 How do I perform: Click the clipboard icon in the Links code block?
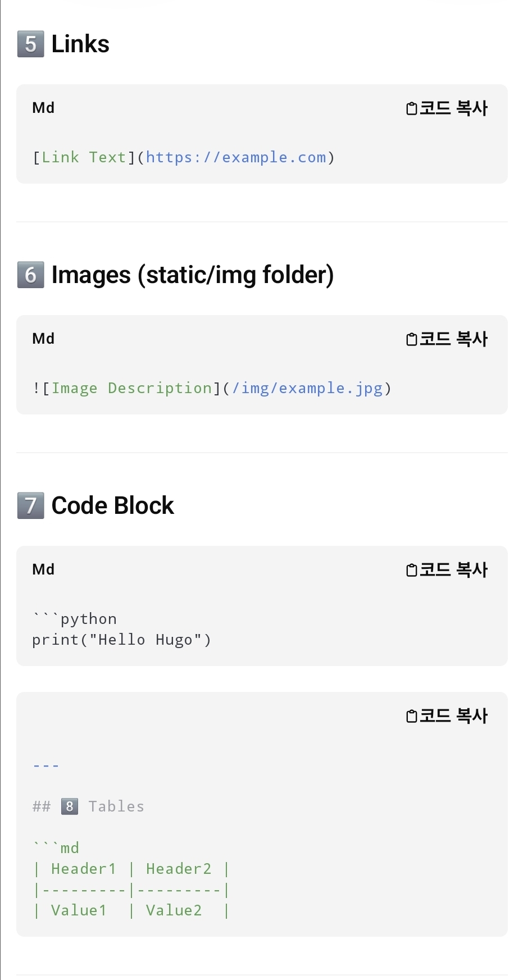pos(412,108)
